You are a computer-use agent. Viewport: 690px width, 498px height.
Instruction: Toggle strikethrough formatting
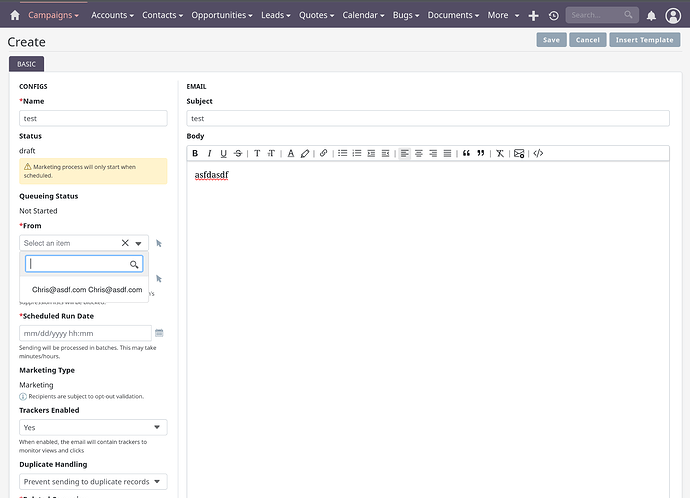[237, 153]
